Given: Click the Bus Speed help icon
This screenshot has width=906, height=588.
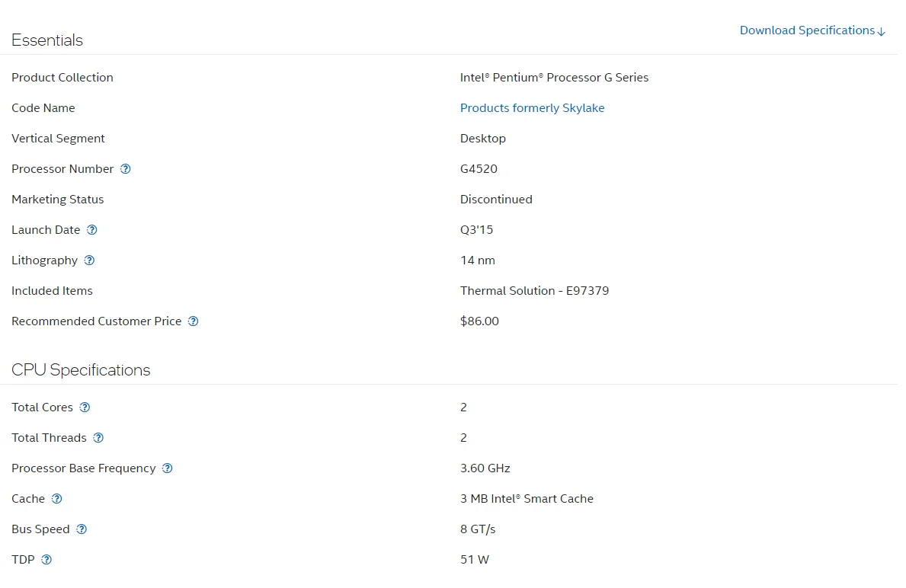Looking at the screenshot, I should pyautogui.click(x=82, y=529).
